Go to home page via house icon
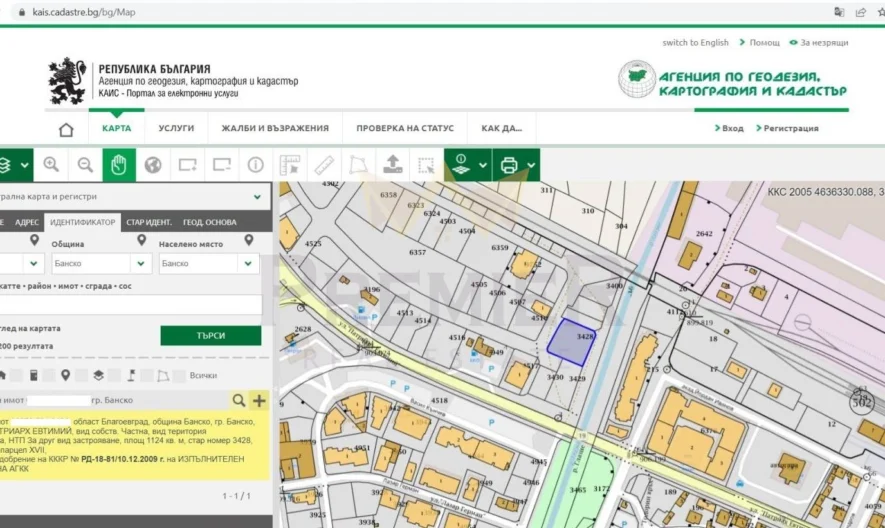This screenshot has width=885, height=528. pyautogui.click(x=66, y=129)
